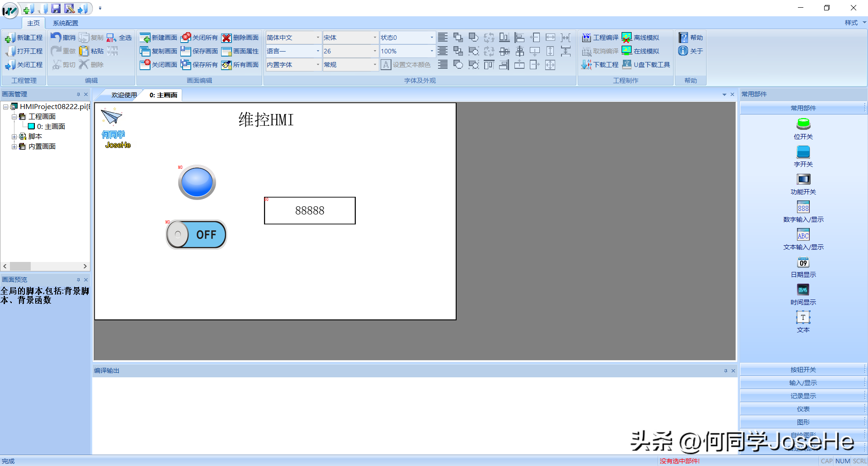Toggle the OFF switch on the canvas
This screenshot has width=868, height=466.
tap(197, 235)
